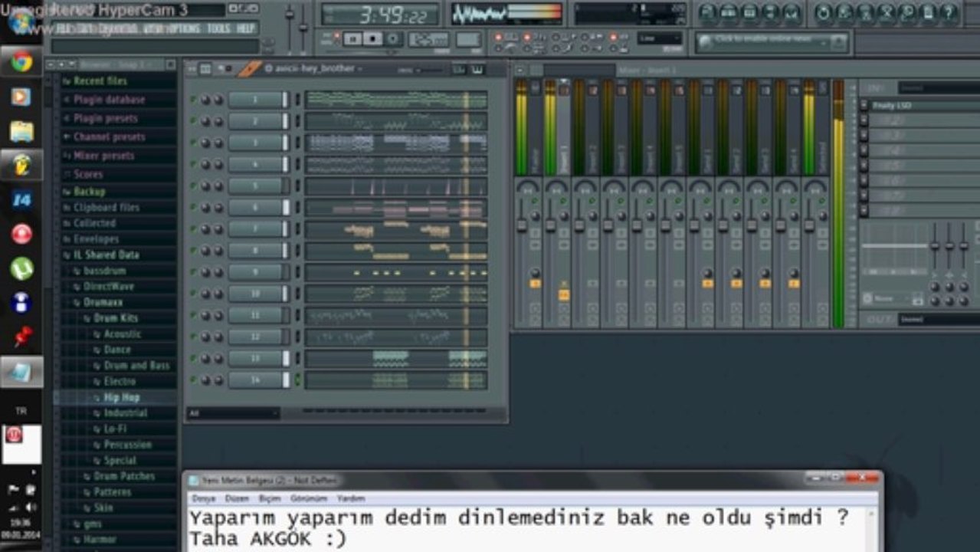Open the HELP menu in FL Studio
980x552 pixels.
pyautogui.click(x=245, y=28)
